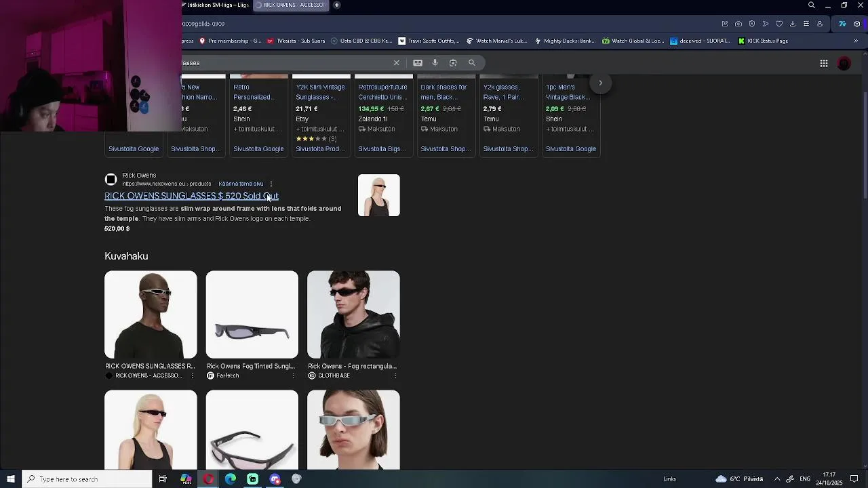Click the edit page icon in address bar
The height and width of the screenshot is (488, 868).
pyautogui.click(x=725, y=24)
